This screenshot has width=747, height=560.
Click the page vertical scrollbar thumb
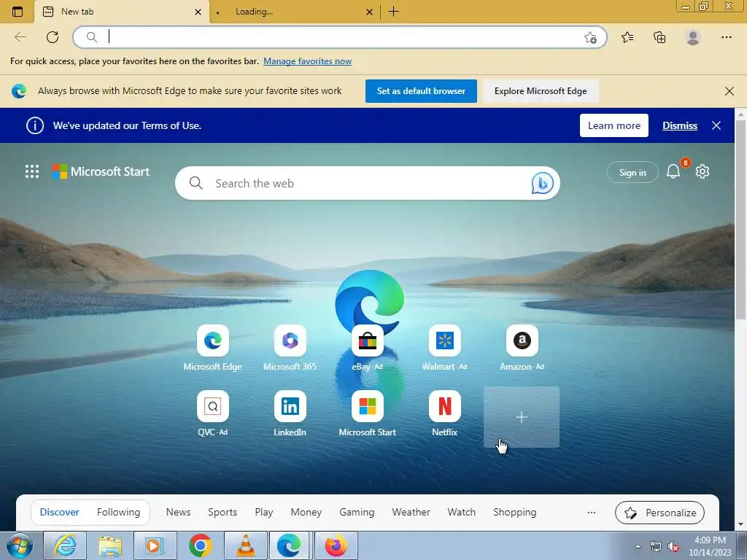coord(741,219)
